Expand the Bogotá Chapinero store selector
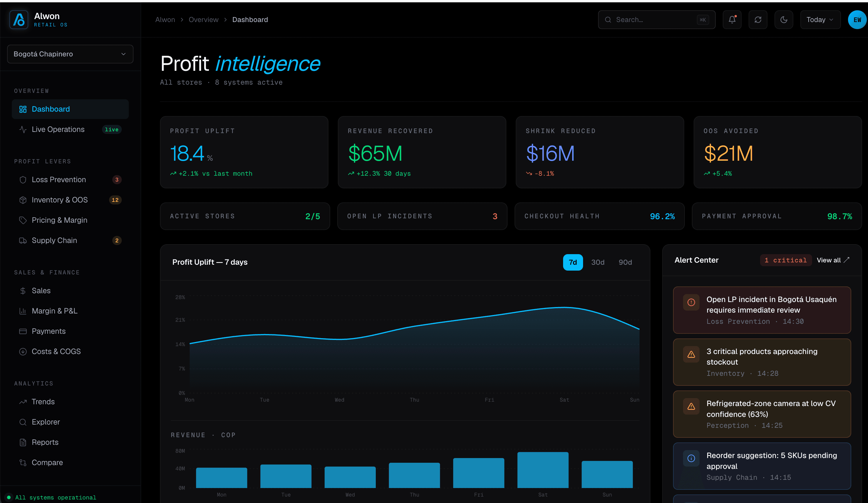Screen dimensions: 868x503 click(x=70, y=54)
